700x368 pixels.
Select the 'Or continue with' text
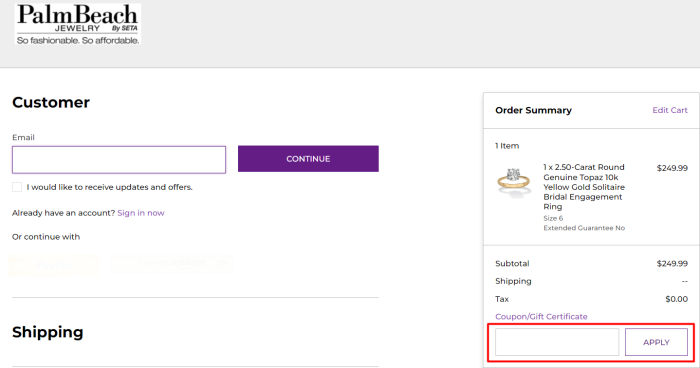tap(46, 237)
